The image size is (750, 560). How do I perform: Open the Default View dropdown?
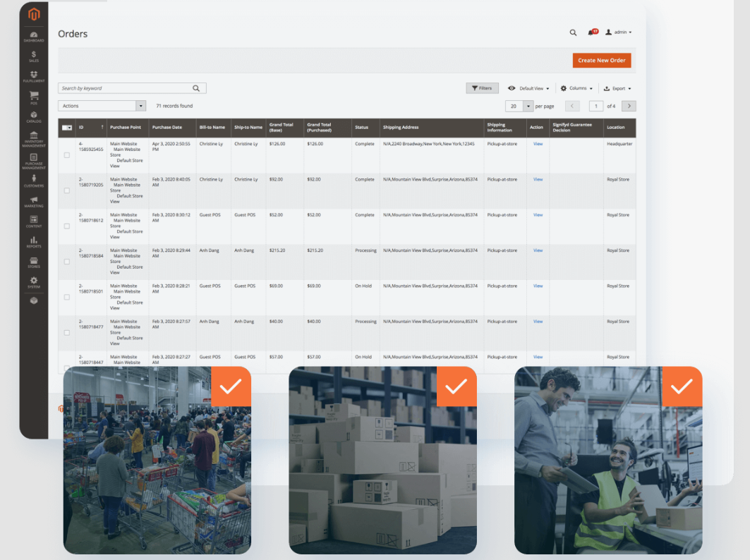[x=528, y=88]
